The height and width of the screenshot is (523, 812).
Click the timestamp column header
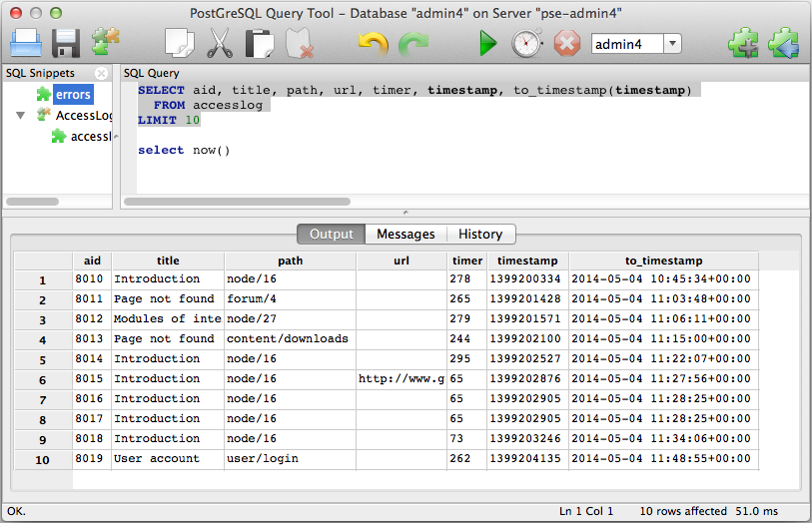(527, 261)
